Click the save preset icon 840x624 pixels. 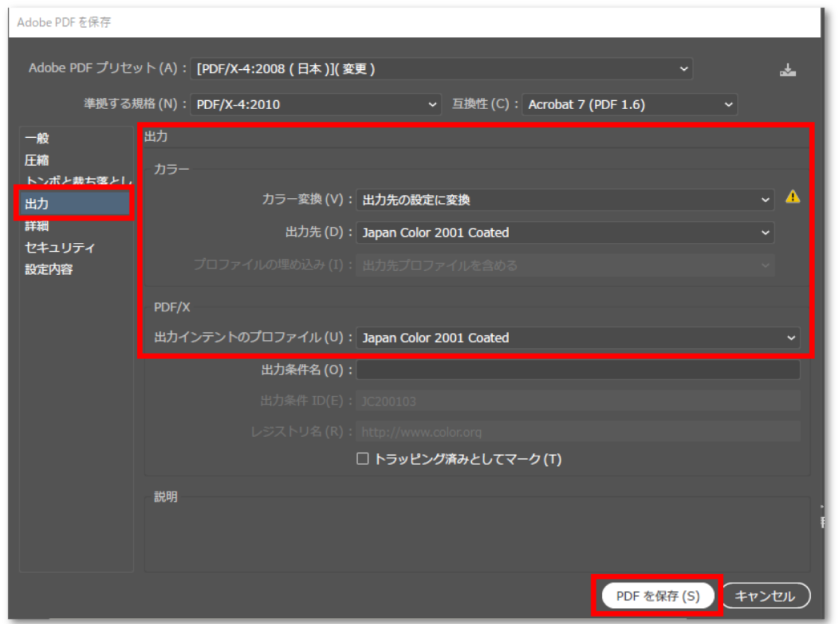pos(789,69)
